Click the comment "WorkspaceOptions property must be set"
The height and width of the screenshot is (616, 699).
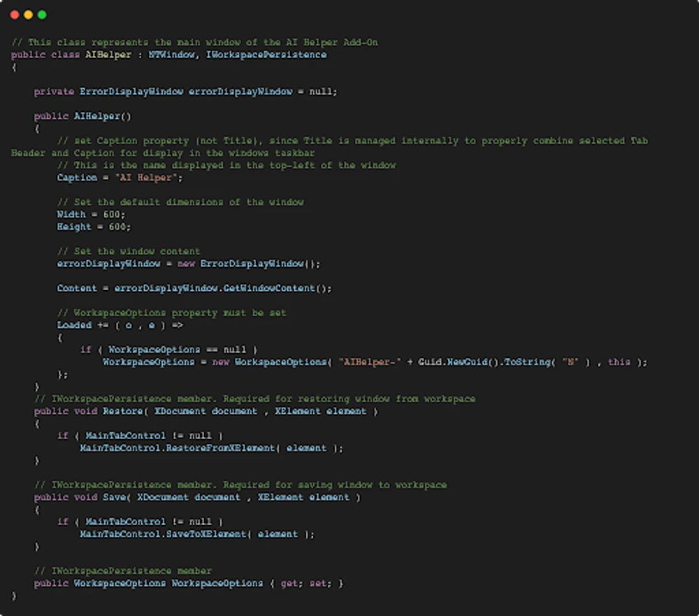(172, 313)
